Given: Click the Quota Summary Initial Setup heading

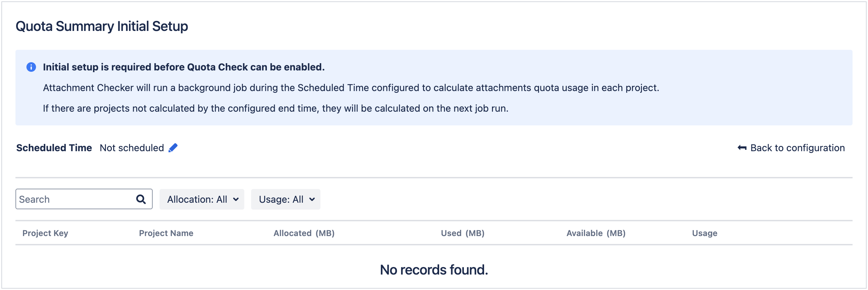Looking at the screenshot, I should [x=102, y=25].
